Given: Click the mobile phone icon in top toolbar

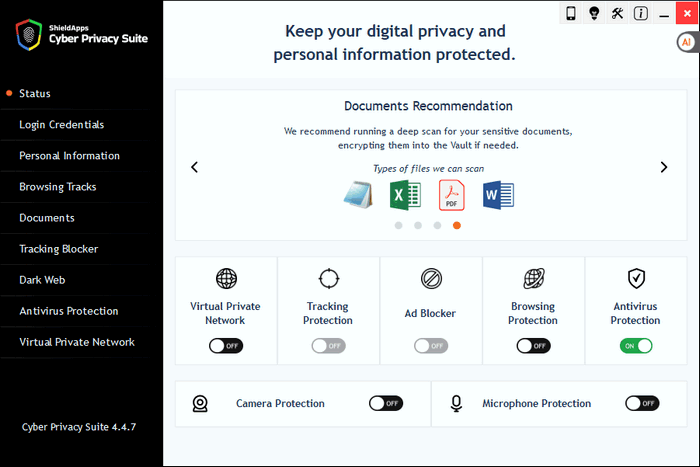Looking at the screenshot, I should coord(571,13).
